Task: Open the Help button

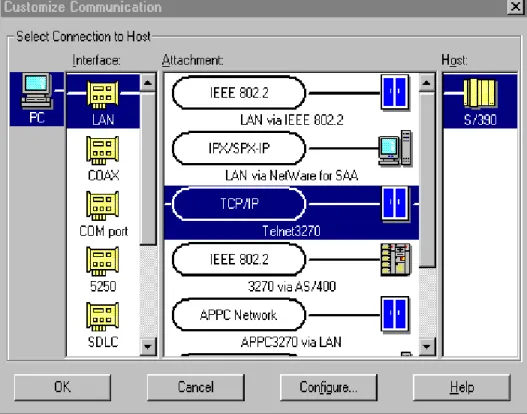Action: [462, 387]
